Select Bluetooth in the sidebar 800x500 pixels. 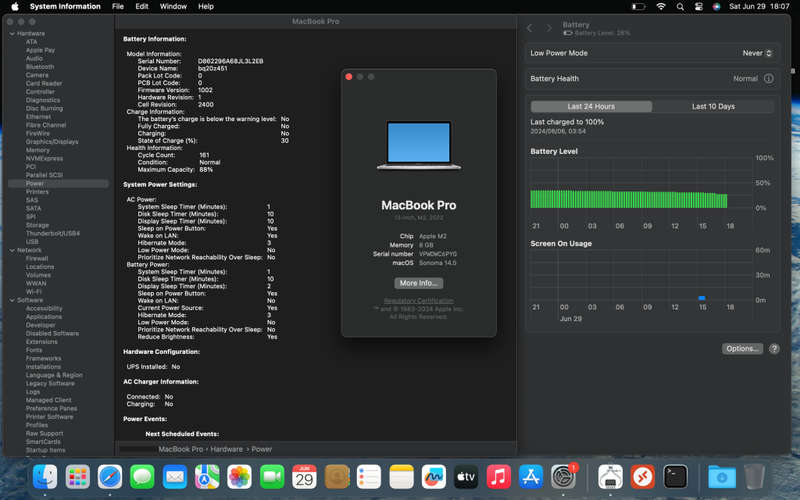40,67
